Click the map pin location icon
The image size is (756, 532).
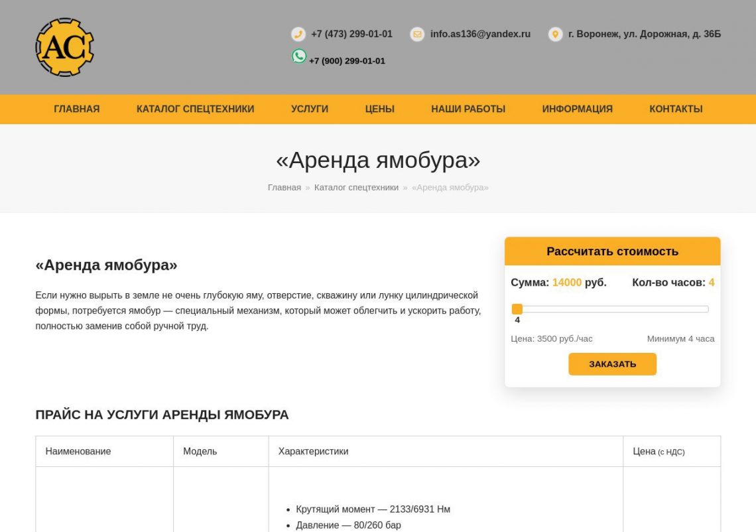pos(556,34)
